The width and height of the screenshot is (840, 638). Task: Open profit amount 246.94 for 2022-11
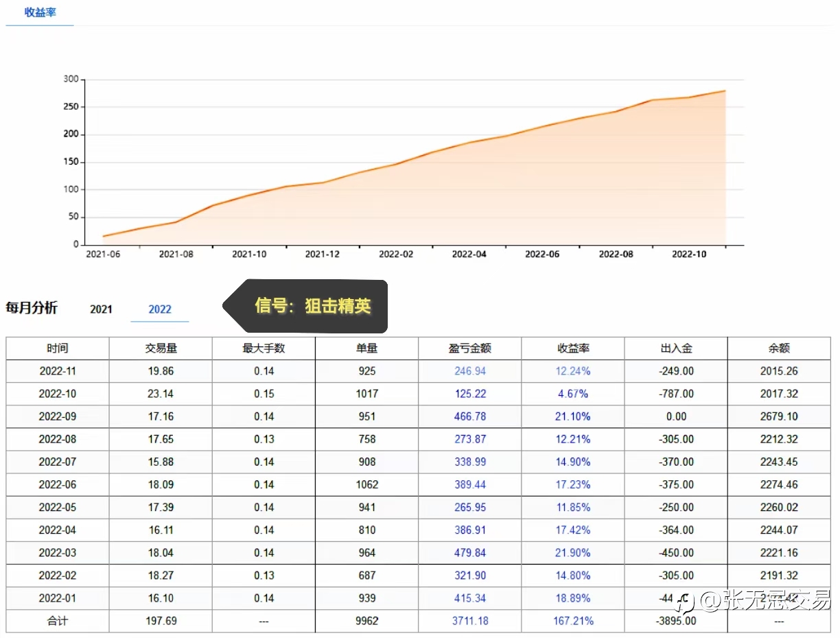[x=470, y=371]
